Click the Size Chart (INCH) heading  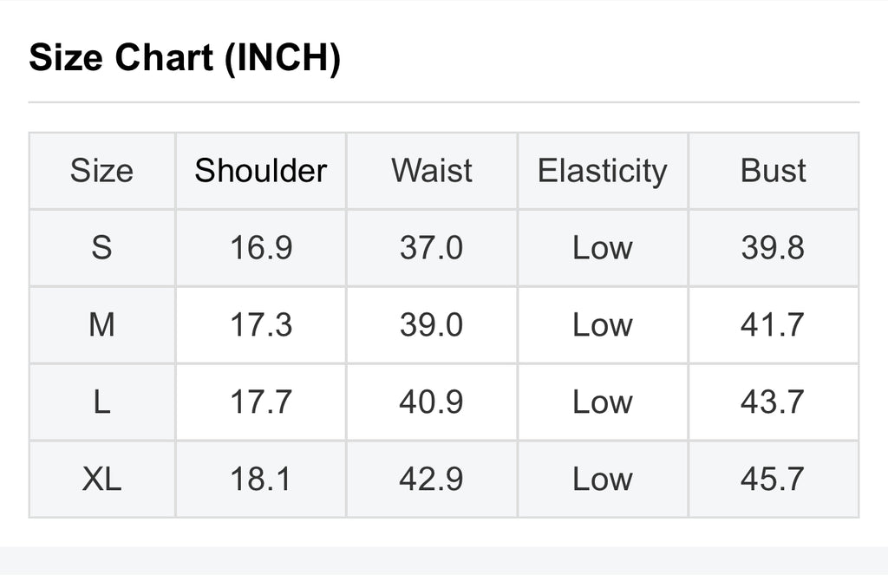click(185, 59)
